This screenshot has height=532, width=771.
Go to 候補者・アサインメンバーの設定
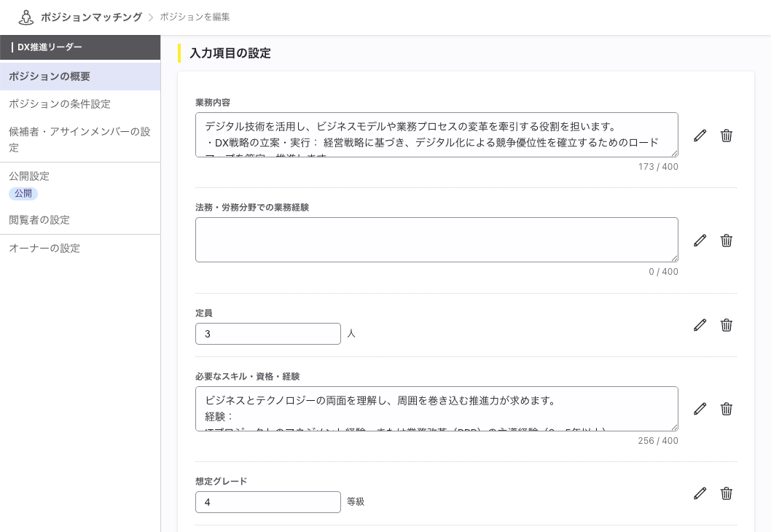79,139
